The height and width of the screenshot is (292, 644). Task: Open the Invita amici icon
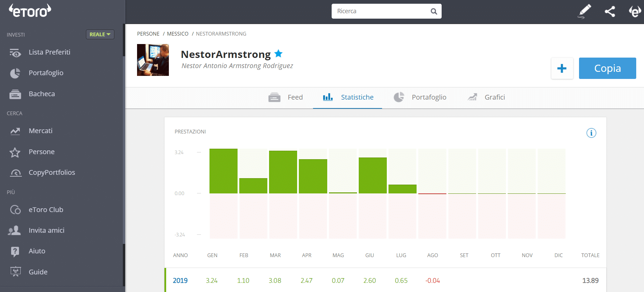15,230
